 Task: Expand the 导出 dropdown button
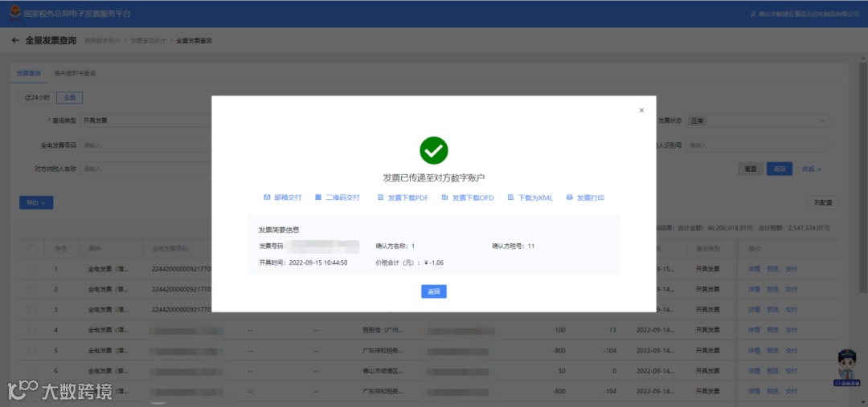(x=36, y=203)
